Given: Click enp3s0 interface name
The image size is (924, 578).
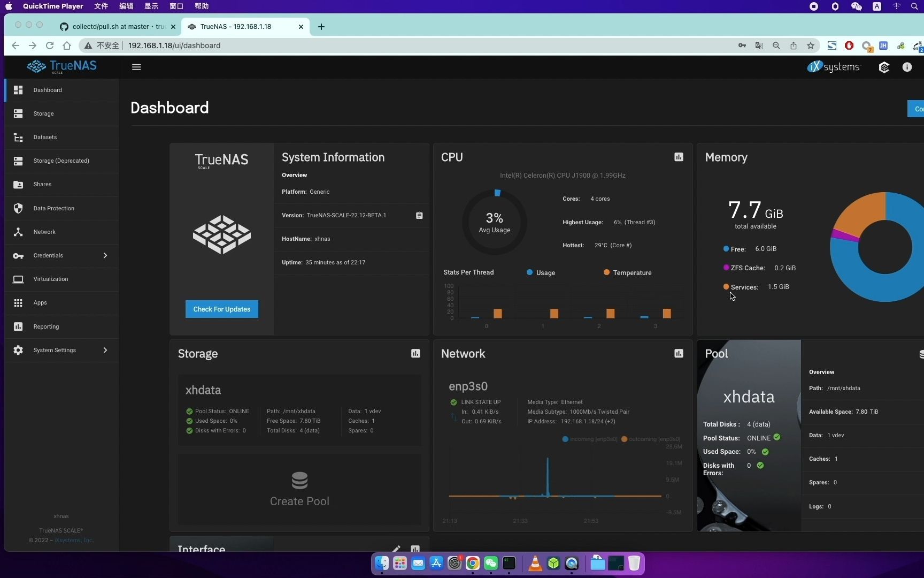Looking at the screenshot, I should [468, 386].
